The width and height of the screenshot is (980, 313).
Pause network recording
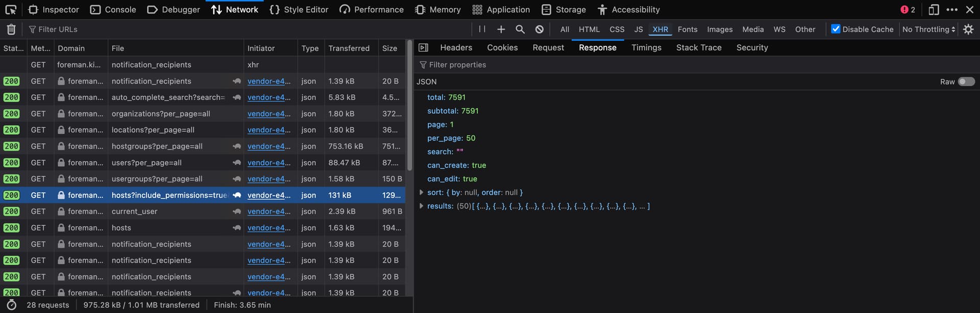[x=482, y=29]
